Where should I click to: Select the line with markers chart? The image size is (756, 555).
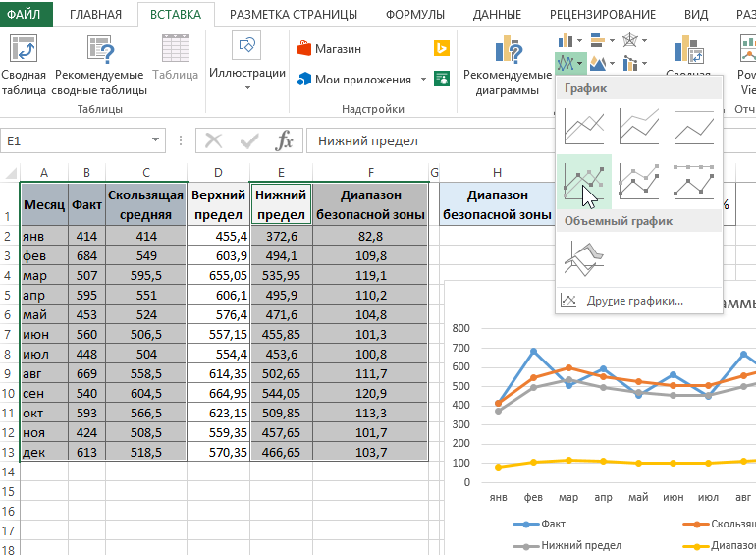(584, 182)
